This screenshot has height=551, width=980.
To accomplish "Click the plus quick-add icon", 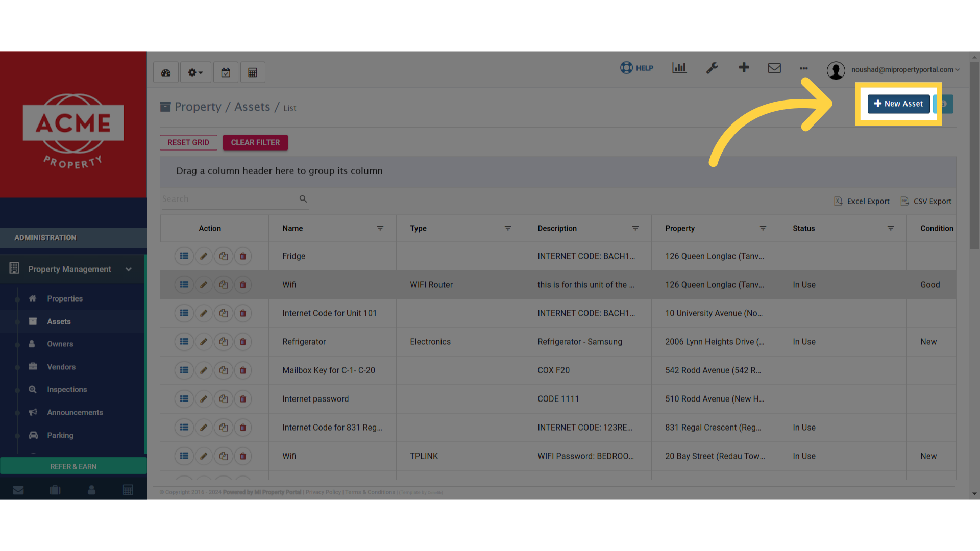I will point(744,68).
